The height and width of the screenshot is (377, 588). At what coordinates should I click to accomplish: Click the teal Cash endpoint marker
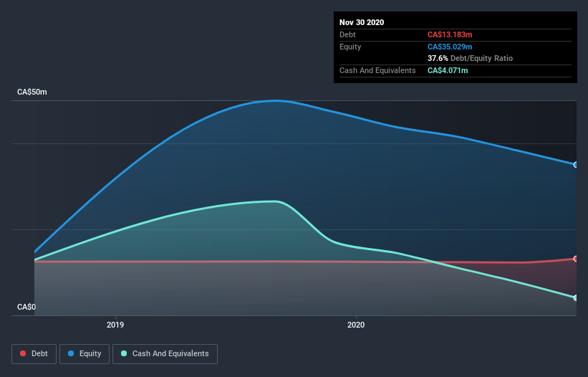pos(576,298)
